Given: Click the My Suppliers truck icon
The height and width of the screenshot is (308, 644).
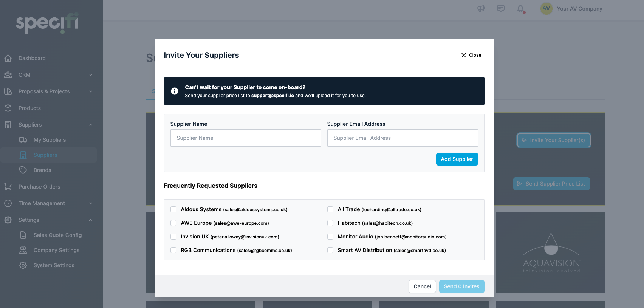Looking at the screenshot, I should 23,140.
